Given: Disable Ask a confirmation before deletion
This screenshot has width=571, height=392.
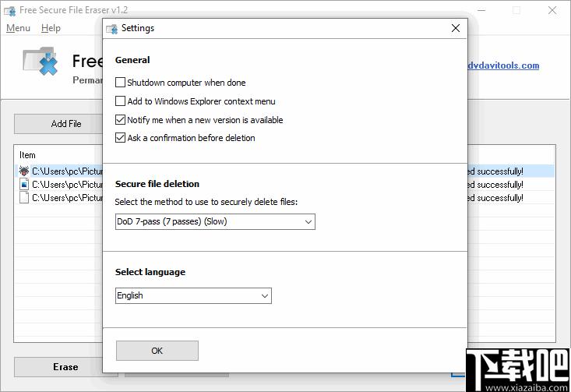Looking at the screenshot, I should [120, 138].
